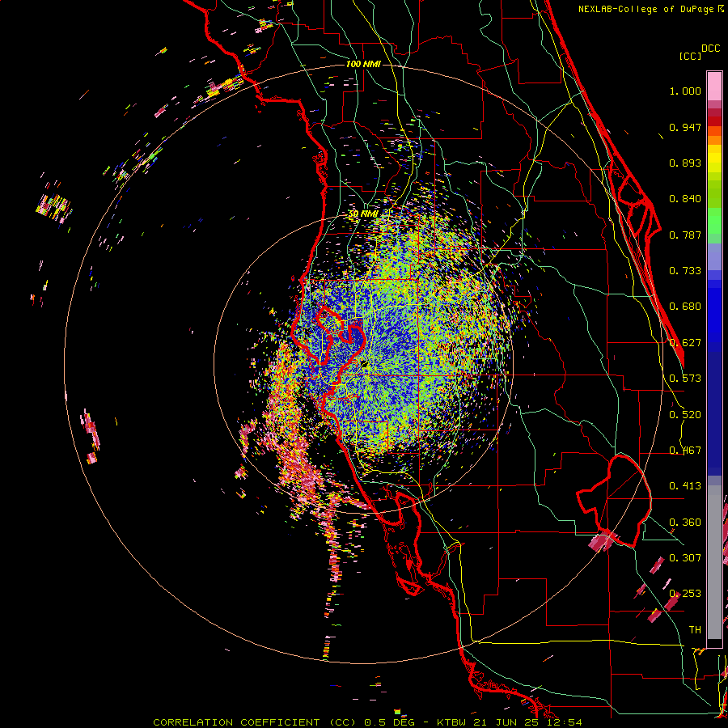The image size is (728, 728).
Task: Click the KTBW station identifier
Action: tap(453, 722)
